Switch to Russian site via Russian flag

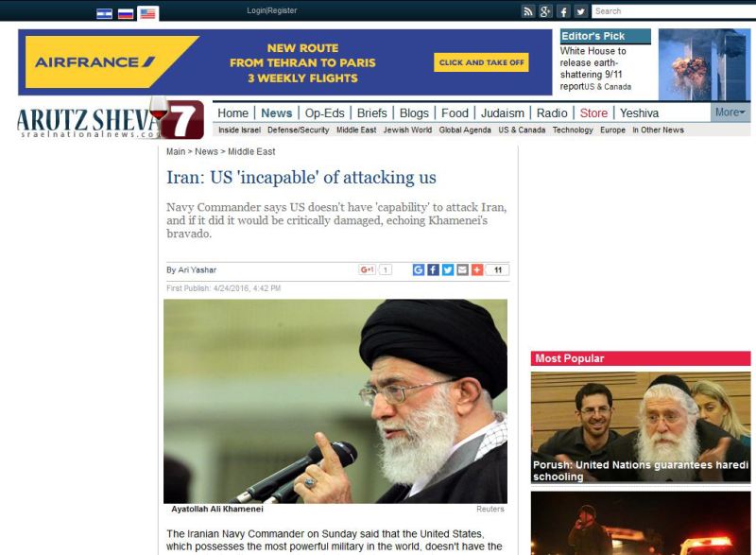(x=126, y=14)
